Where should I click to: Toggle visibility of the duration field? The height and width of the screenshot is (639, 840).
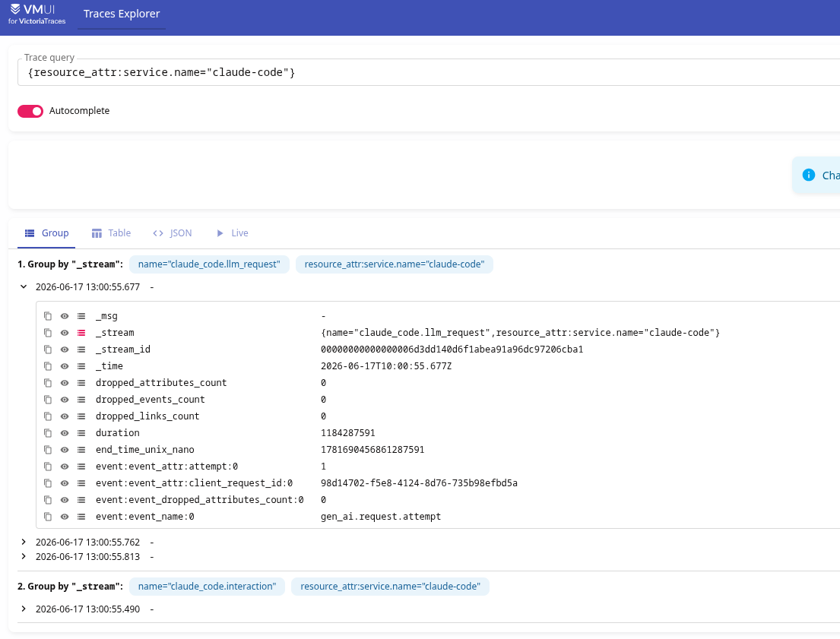pos(65,433)
